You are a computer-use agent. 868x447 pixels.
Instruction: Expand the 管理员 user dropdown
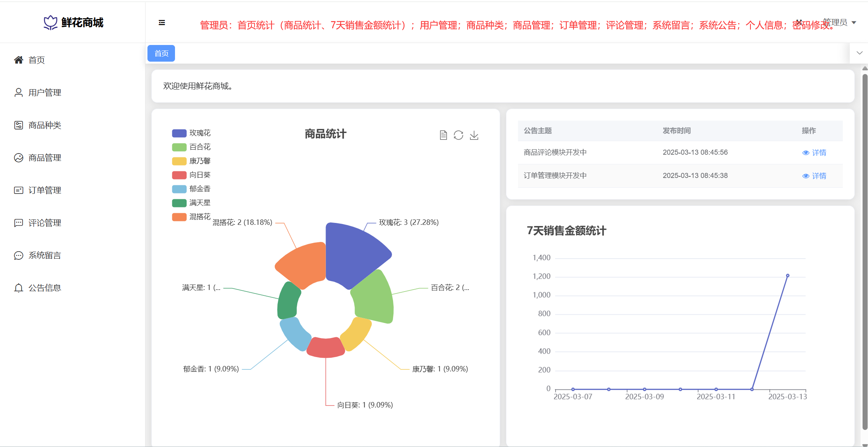point(839,22)
